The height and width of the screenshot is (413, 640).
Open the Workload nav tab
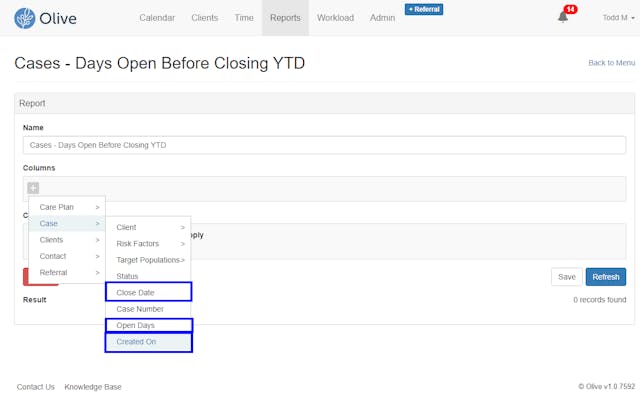335,18
